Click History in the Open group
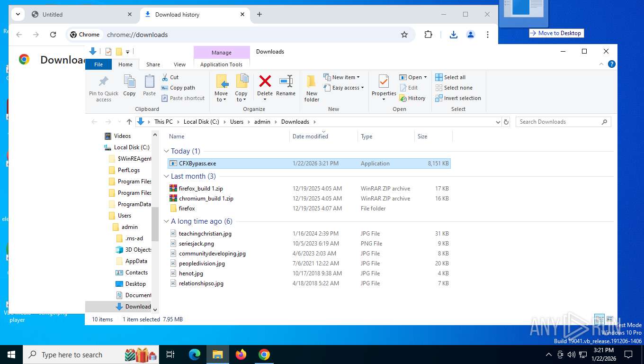The image size is (644, 364). coord(412,98)
